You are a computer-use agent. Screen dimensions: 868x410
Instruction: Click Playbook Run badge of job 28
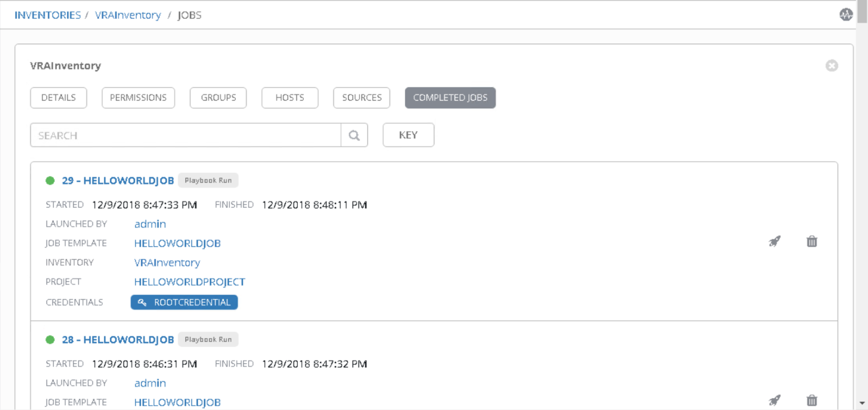pyautogui.click(x=208, y=339)
